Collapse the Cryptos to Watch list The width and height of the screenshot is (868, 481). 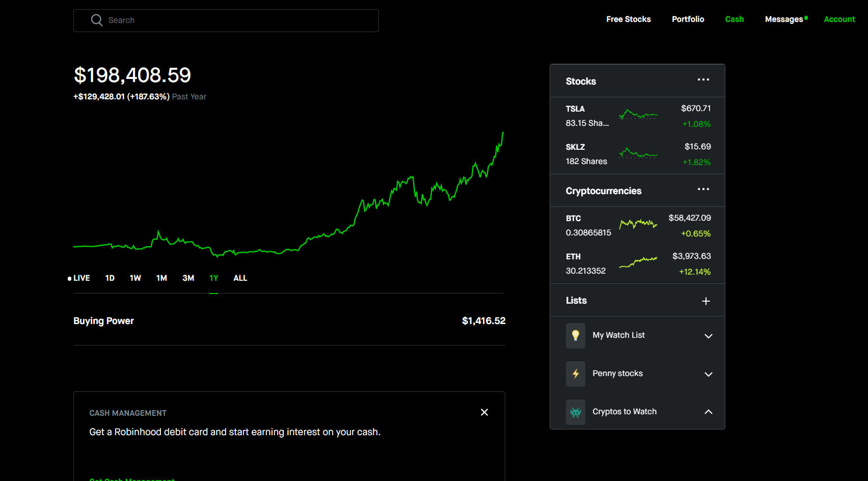click(708, 412)
